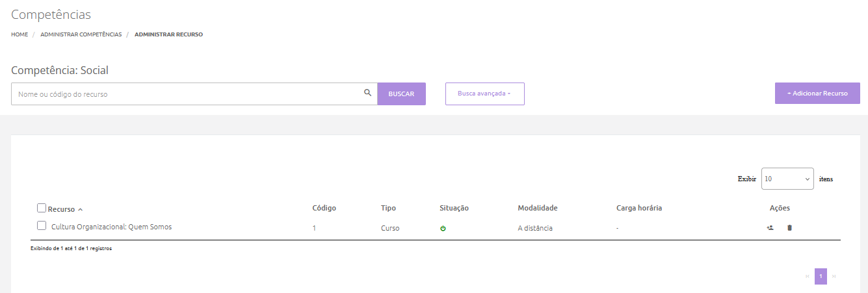Screen dimensions: 868x293
Task: Click the green power status icon
Action: coord(443,228)
